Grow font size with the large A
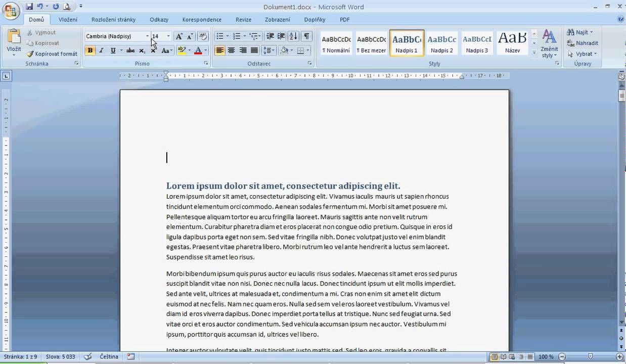Screen dimensions: 626x364 coord(179,36)
